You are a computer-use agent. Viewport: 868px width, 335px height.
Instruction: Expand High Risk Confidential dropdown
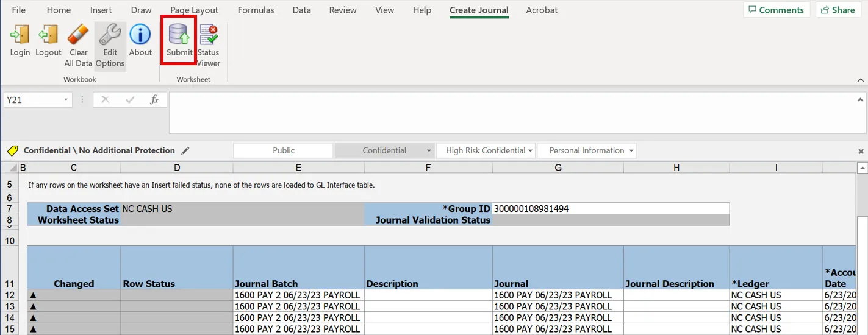pyautogui.click(x=530, y=150)
